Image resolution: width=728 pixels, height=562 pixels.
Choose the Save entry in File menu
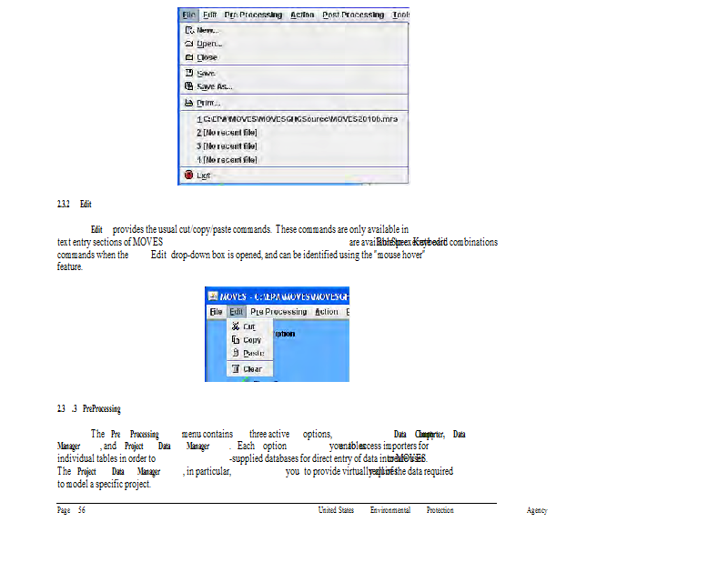pos(206,73)
